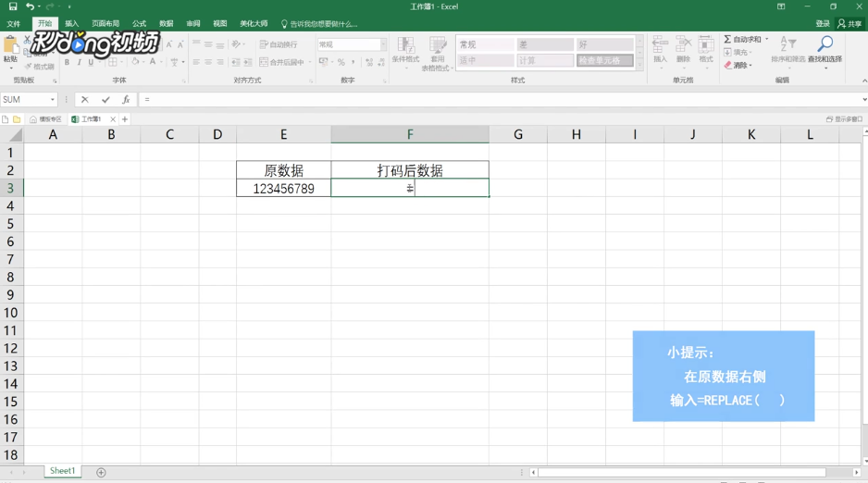Screen dimensions: 868x483
Task: Open Clear (清除) eraser options
Action: pyautogui.click(x=738, y=66)
